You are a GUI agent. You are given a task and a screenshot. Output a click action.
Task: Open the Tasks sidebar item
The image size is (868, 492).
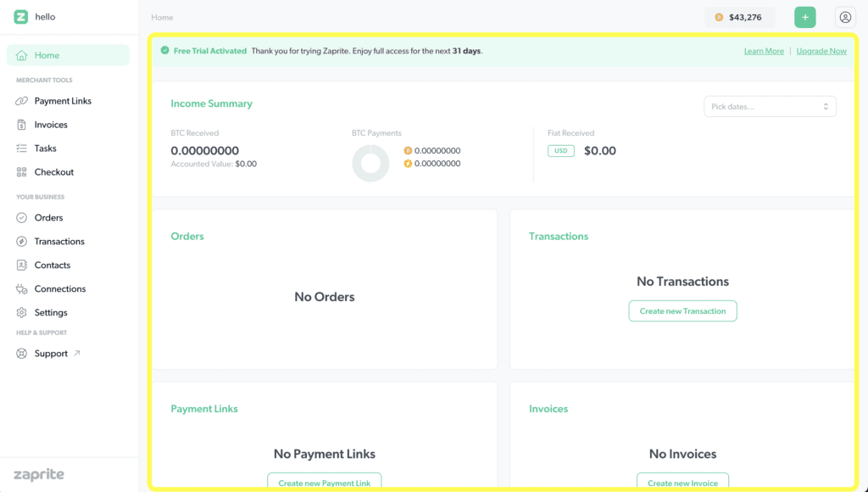click(45, 148)
